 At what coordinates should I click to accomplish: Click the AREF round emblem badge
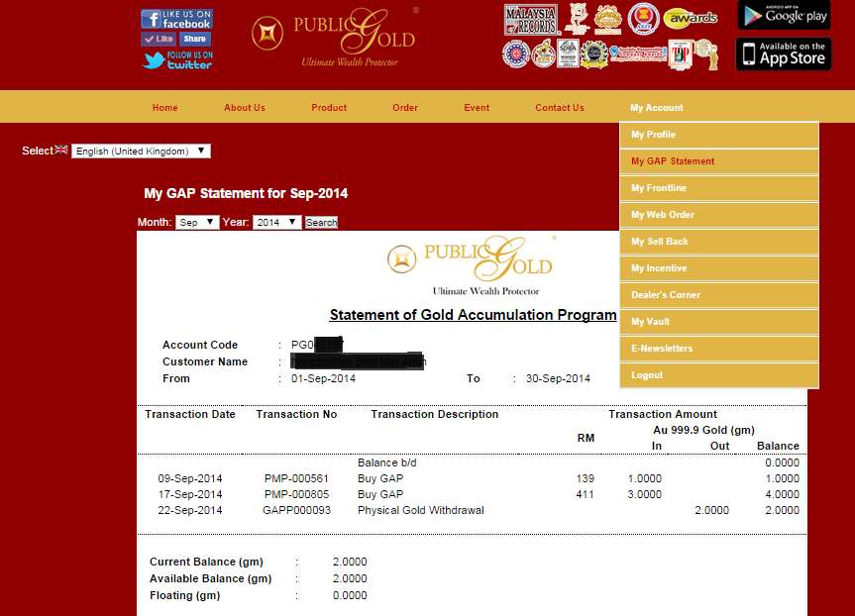pos(643,19)
